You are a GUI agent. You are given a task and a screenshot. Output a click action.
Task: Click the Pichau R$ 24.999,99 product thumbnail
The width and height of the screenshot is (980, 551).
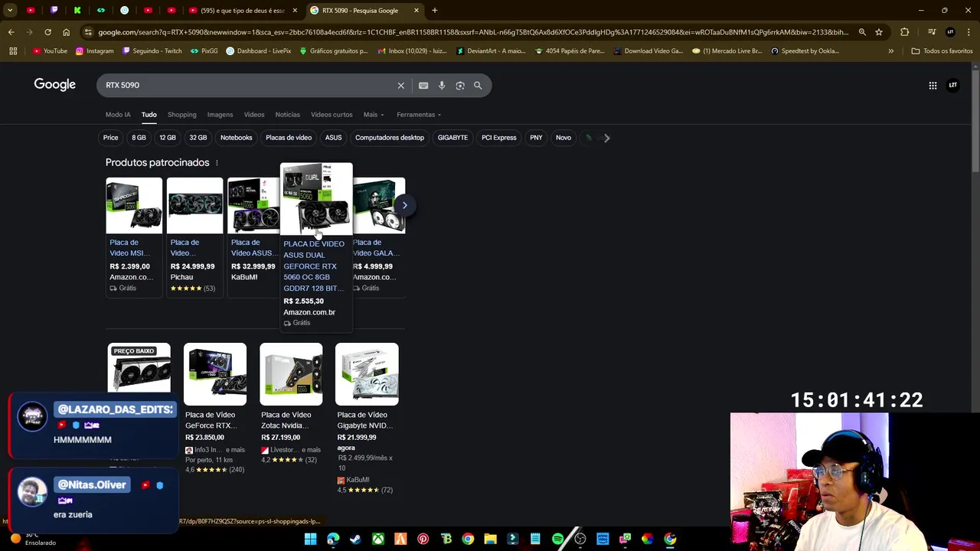pos(195,206)
